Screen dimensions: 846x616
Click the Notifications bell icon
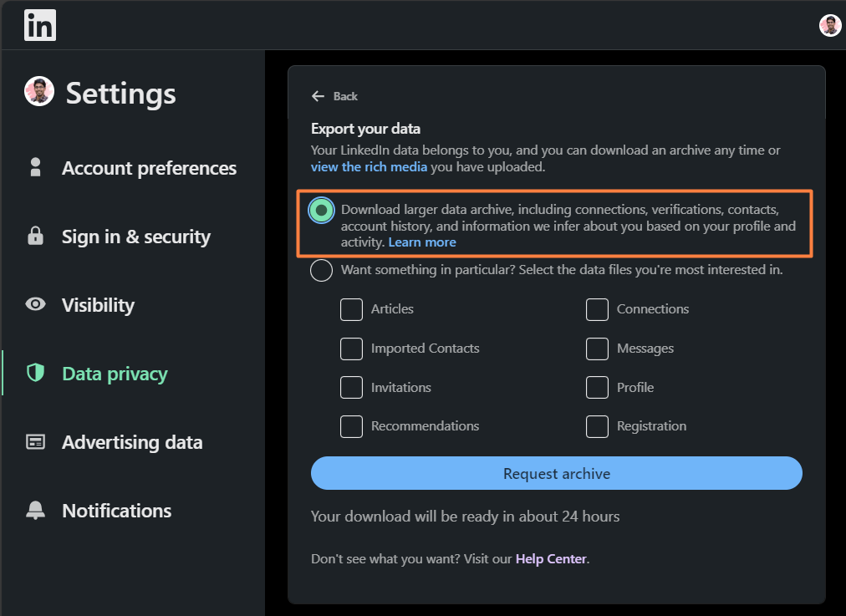tap(35, 511)
